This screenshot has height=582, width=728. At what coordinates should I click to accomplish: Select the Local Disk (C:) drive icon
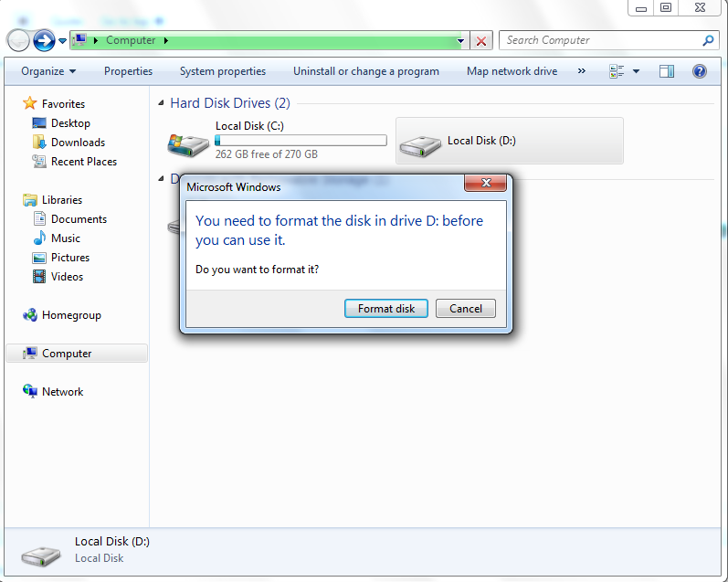[x=188, y=144]
